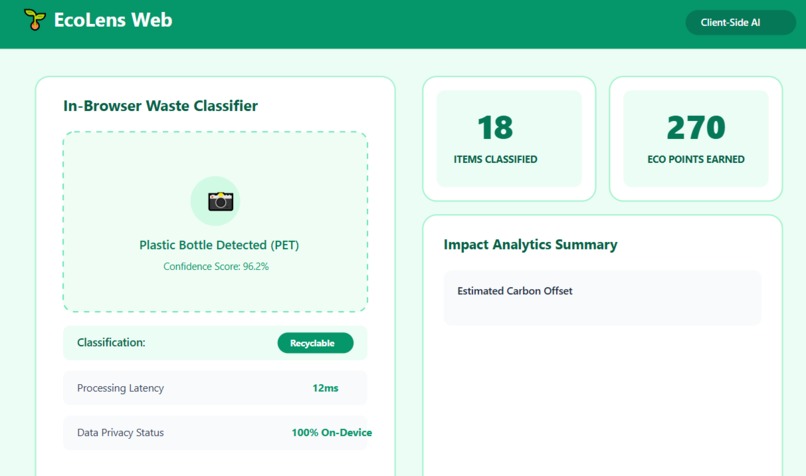The width and height of the screenshot is (806, 476).
Task: Click the EcoLens sprout logo icon
Action: pos(35,20)
